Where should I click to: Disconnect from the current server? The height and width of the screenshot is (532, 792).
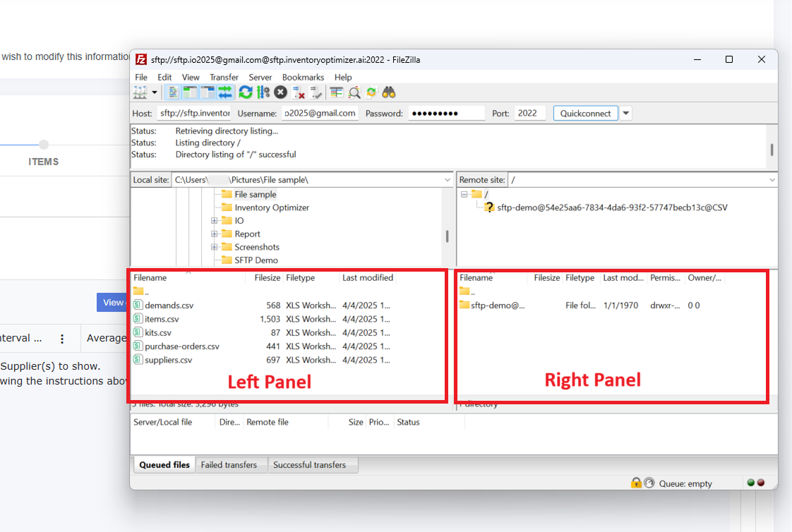point(299,92)
